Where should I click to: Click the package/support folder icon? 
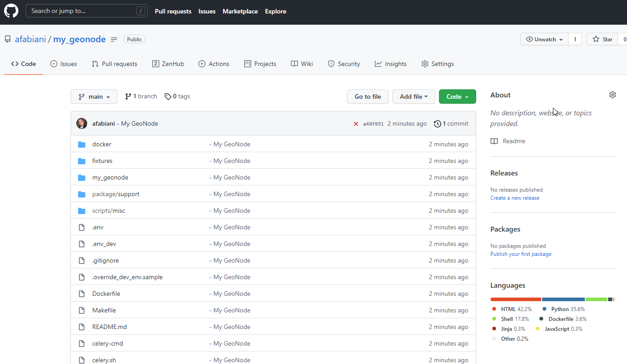pyautogui.click(x=82, y=194)
